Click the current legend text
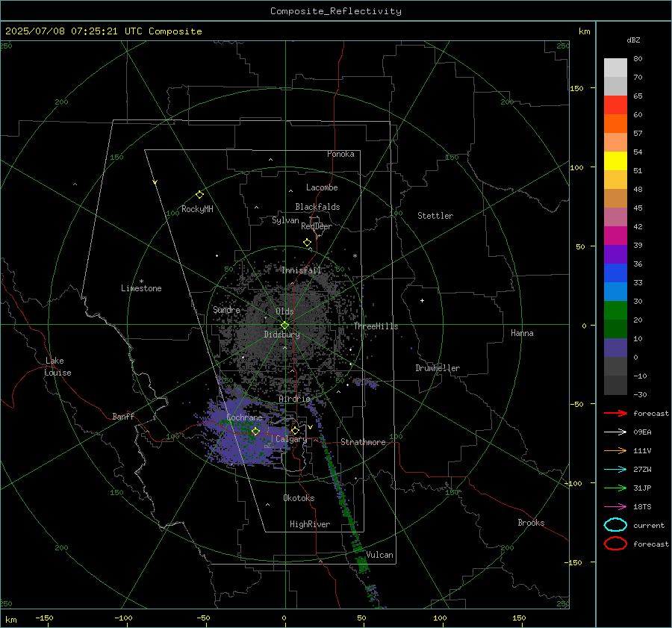This screenshot has height=628, width=672. point(649,525)
